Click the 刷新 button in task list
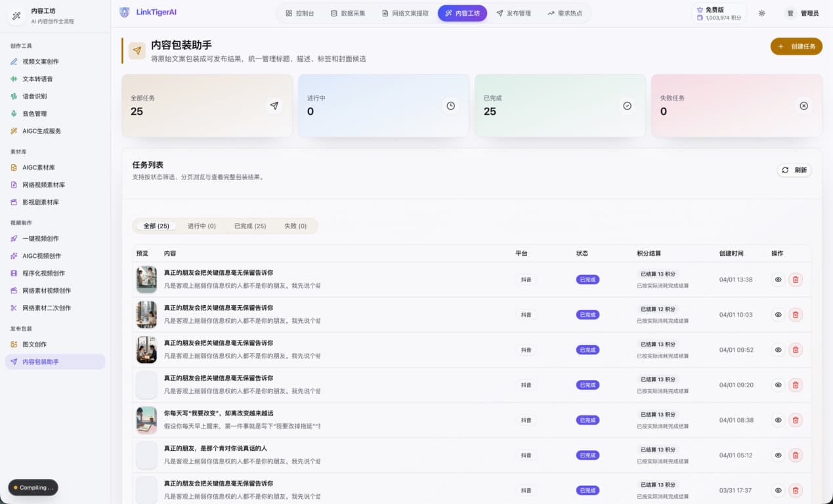 point(794,170)
